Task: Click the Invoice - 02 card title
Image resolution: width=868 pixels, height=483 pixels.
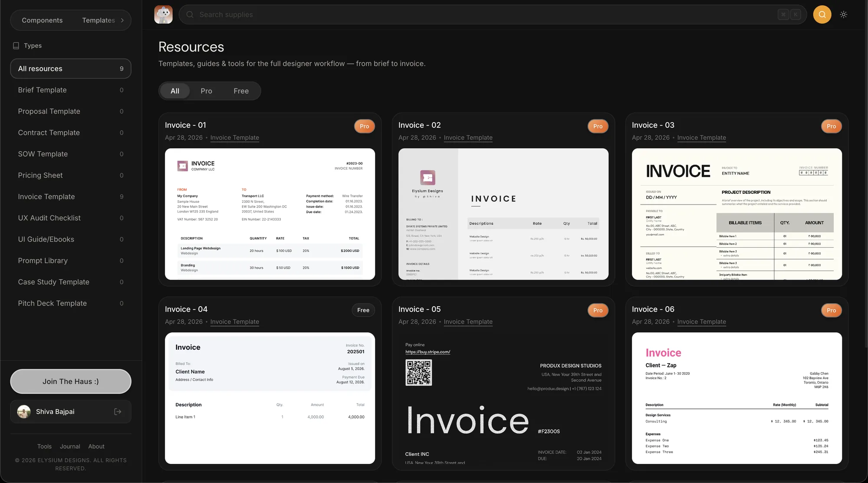Action: (x=419, y=125)
